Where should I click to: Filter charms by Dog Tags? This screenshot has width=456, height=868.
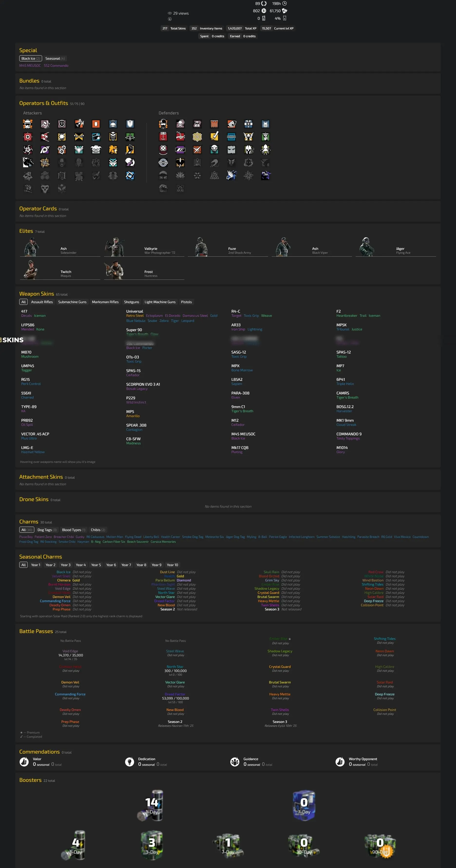[x=47, y=530]
